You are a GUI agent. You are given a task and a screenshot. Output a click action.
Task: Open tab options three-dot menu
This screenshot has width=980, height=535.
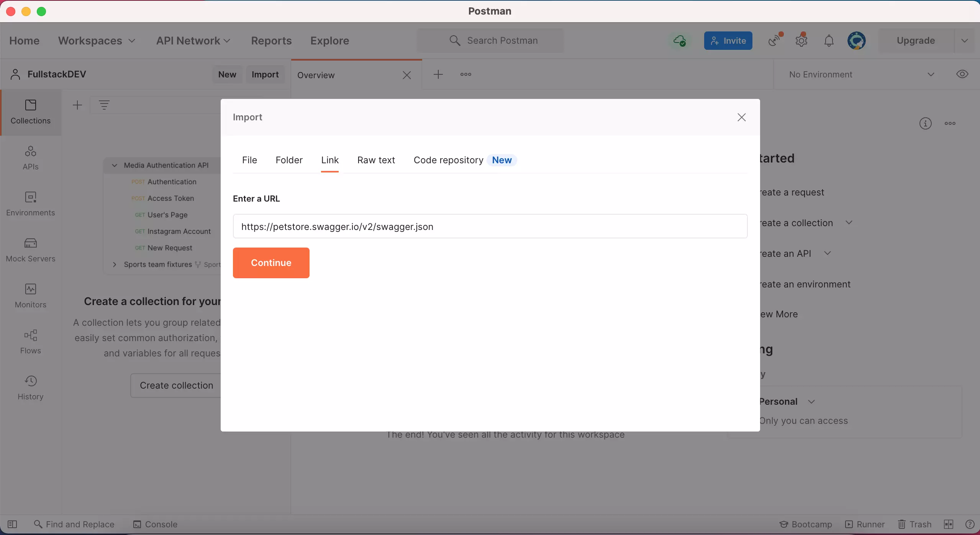coord(466,74)
